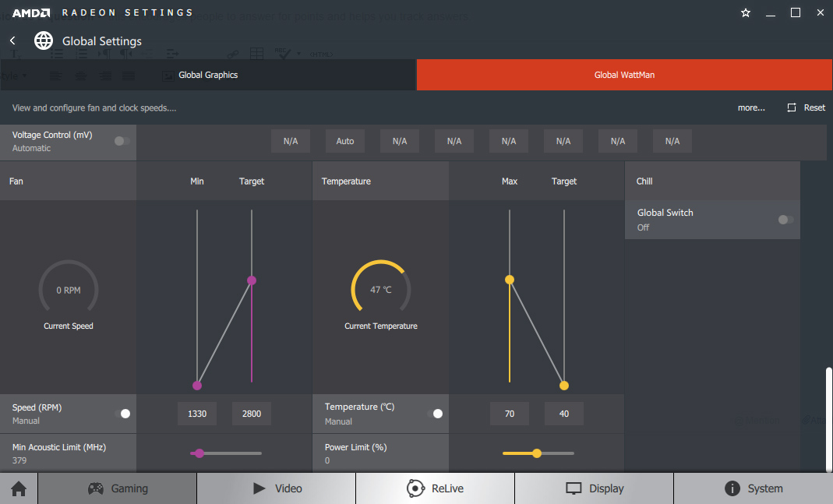Viewport: 833px width, 504px height.
Task: Click the Reset button
Action: pyautogui.click(x=806, y=107)
